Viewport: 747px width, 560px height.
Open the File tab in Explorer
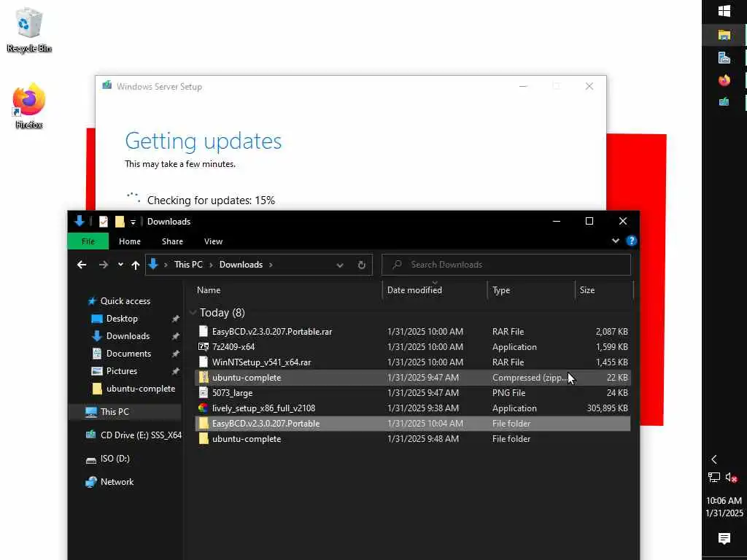pyautogui.click(x=88, y=241)
